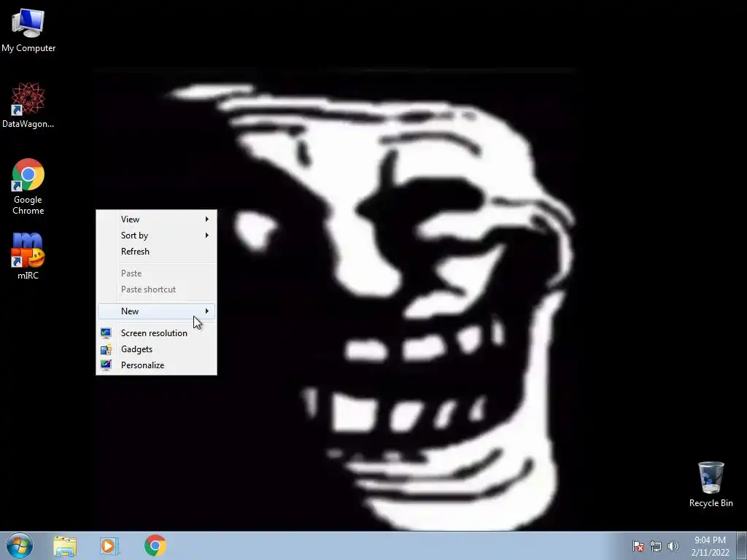Open the Sort by submenu
This screenshot has height=560, width=747.
pyautogui.click(x=156, y=236)
